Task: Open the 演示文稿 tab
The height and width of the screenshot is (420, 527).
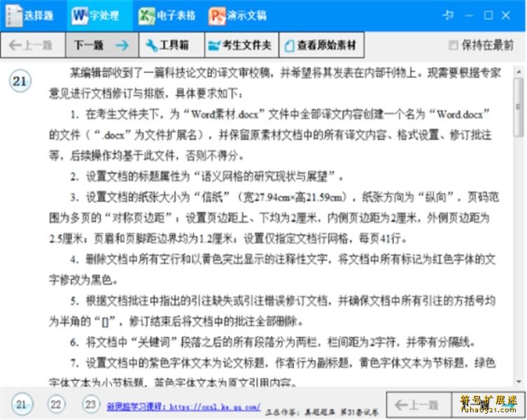Action: (238, 15)
